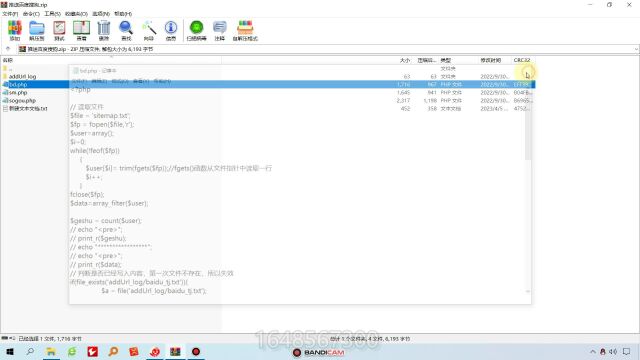Click the 测试 (Test) archive icon
Image resolution: width=640 pixels, height=360 pixels.
(59, 31)
